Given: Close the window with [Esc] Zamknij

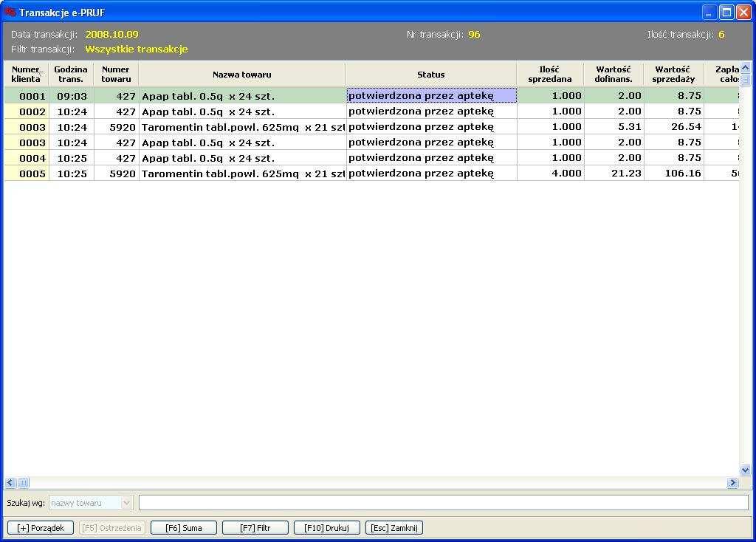Looking at the screenshot, I should pos(394,527).
